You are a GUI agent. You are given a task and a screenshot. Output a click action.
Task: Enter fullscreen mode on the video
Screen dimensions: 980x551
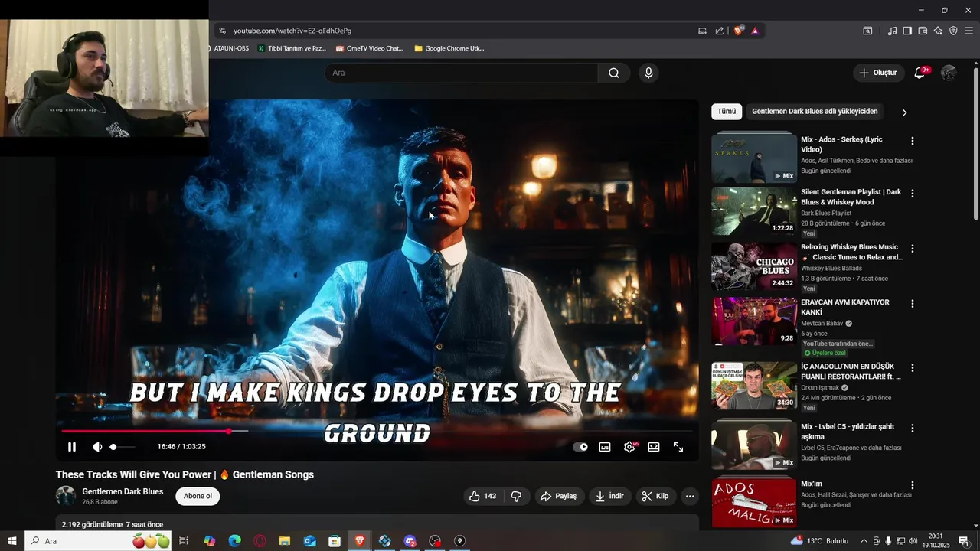pyautogui.click(x=678, y=447)
